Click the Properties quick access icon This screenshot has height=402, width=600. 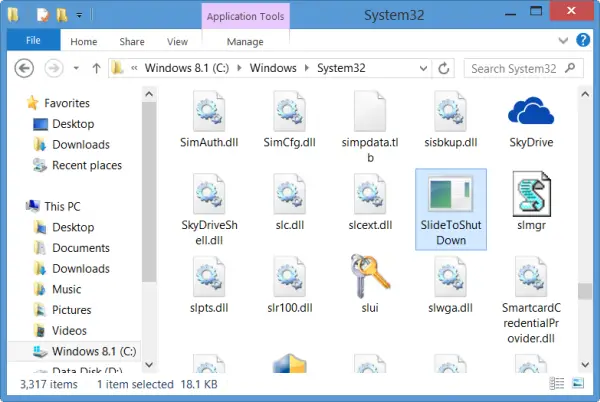[43, 15]
